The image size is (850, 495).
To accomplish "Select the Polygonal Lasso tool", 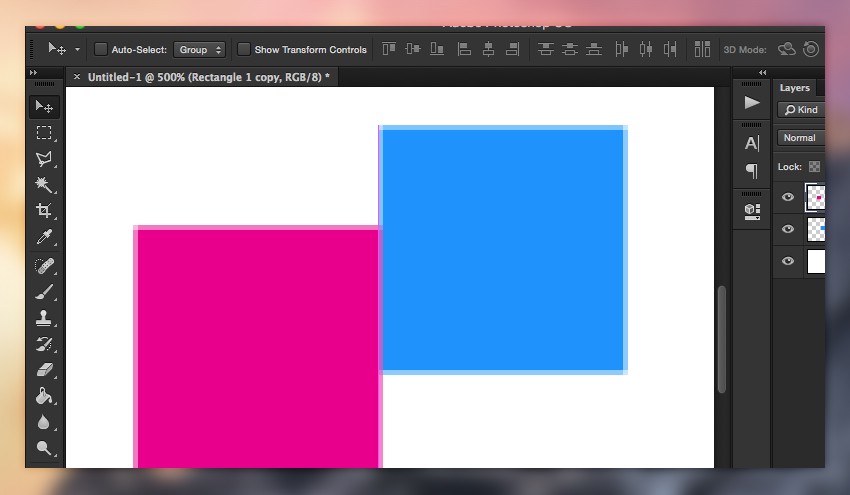I will [x=44, y=159].
